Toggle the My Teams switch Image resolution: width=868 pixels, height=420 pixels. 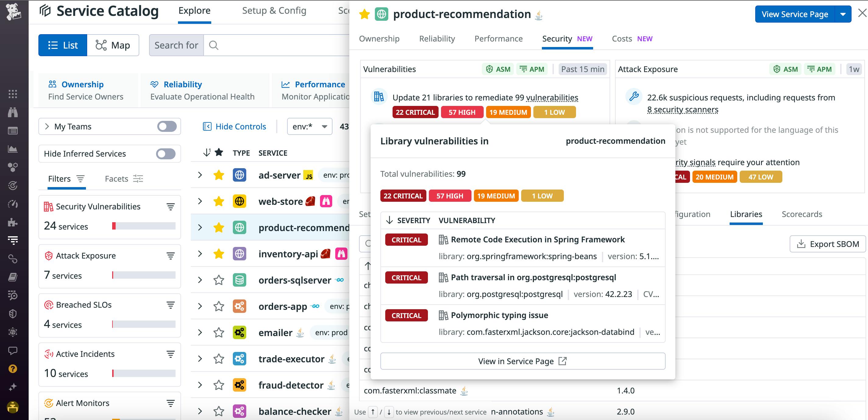click(x=167, y=126)
